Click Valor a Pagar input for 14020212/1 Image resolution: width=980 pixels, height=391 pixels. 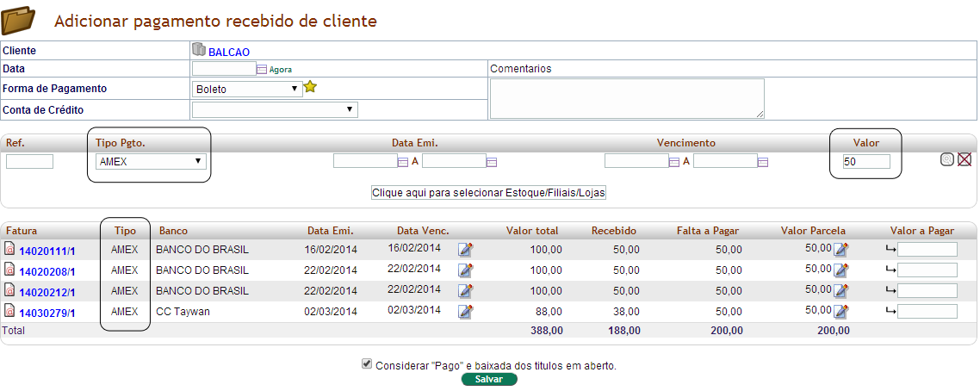[927, 290]
